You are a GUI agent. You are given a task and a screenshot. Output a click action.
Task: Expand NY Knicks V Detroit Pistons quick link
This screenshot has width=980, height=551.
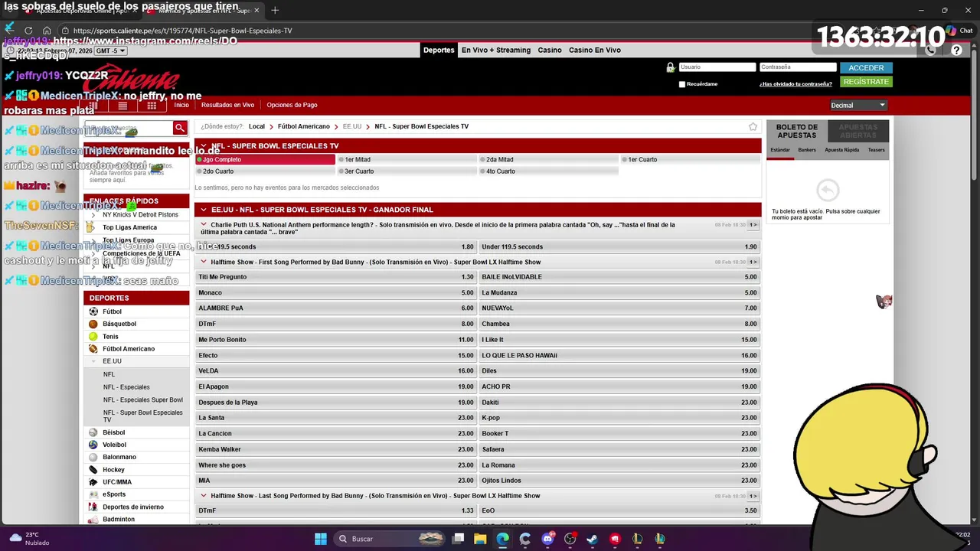pos(93,215)
